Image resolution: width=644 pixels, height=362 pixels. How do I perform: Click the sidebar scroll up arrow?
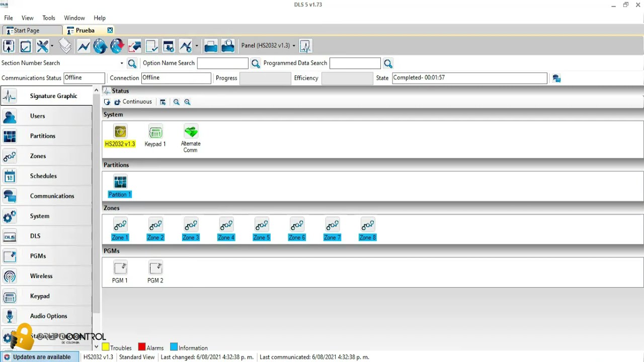pyautogui.click(x=96, y=90)
